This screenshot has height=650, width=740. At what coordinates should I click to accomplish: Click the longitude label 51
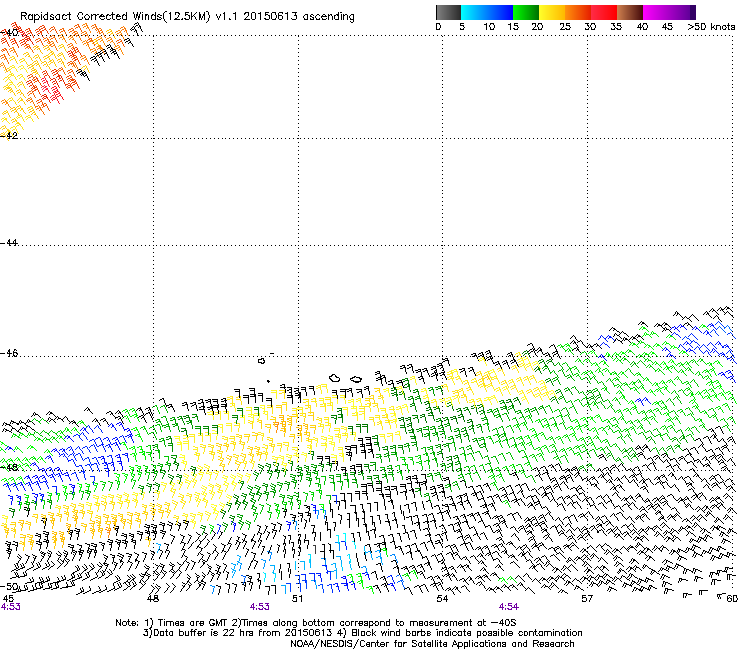coord(297,599)
